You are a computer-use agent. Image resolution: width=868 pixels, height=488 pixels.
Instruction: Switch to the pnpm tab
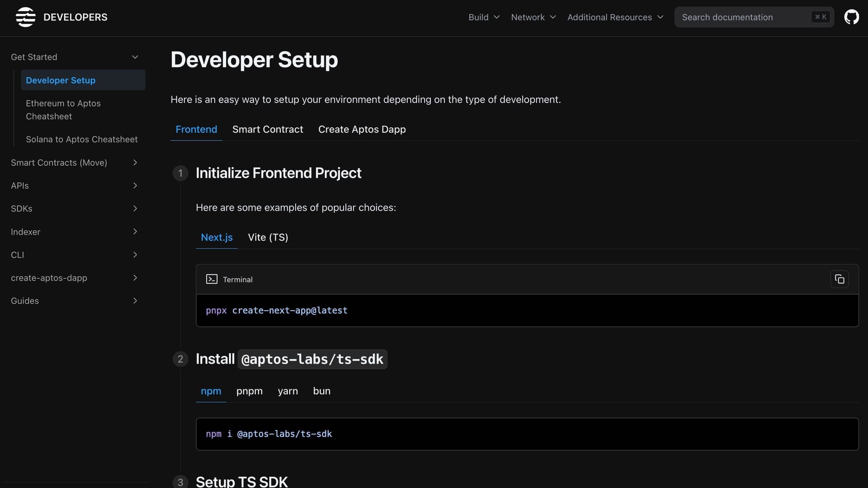pyautogui.click(x=249, y=391)
